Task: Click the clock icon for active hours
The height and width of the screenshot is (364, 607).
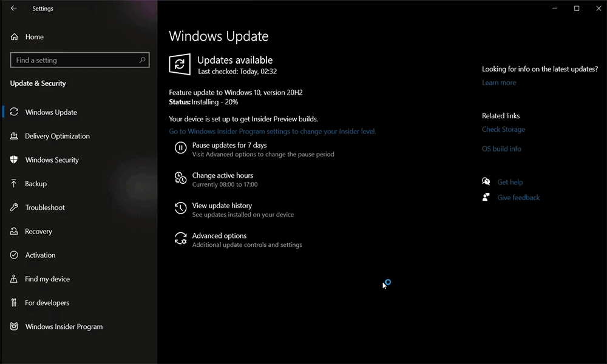Action: pos(180,178)
